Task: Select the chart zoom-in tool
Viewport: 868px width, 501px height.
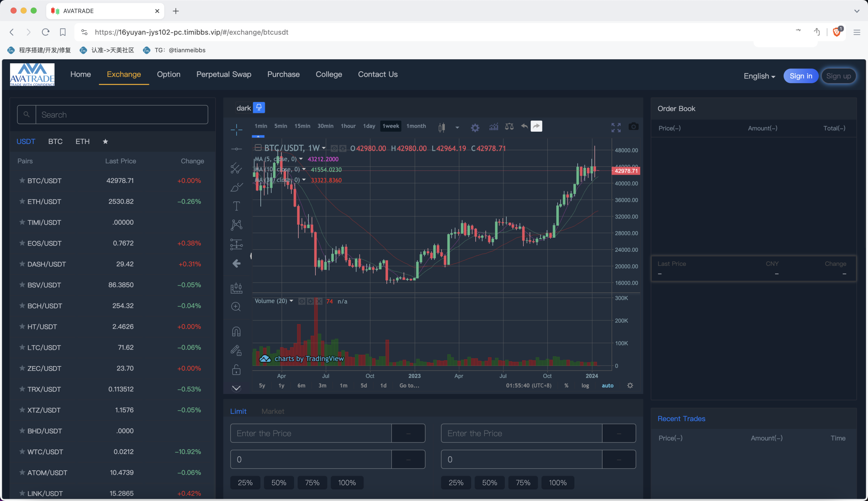Action: click(x=236, y=307)
